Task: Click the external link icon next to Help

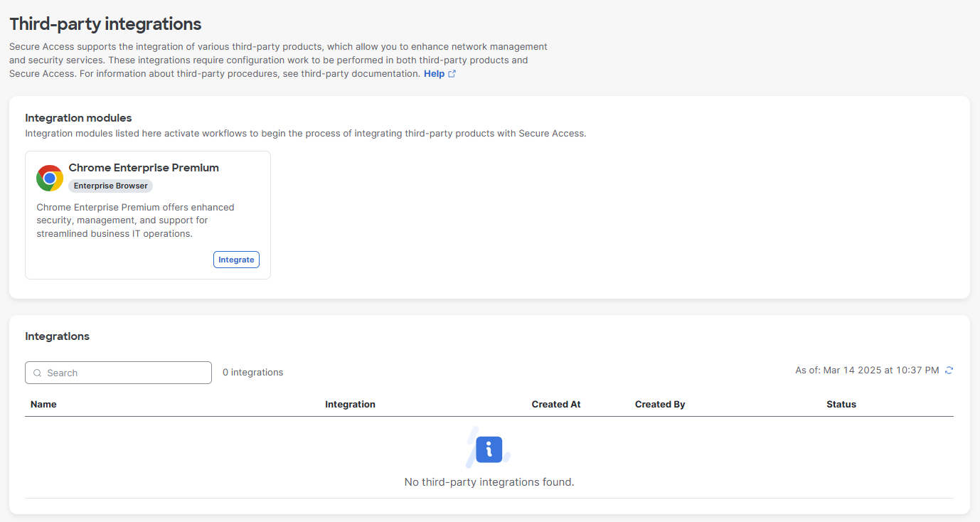Action: pos(452,74)
